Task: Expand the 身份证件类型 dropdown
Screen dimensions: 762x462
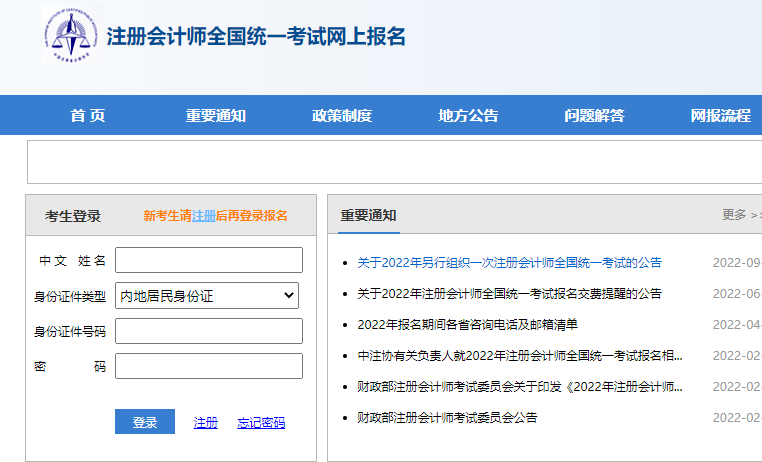Action: [208, 295]
